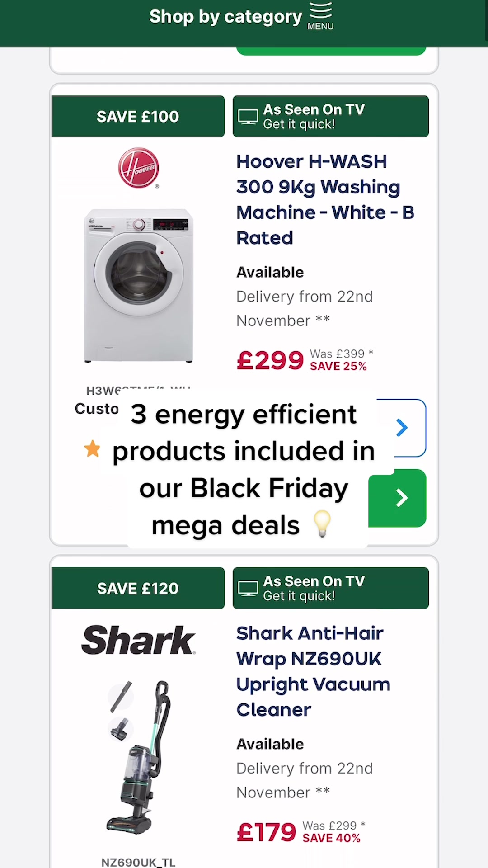The width and height of the screenshot is (488, 868).
Task: Tap the partially visible green button at top
Action: [331, 51]
